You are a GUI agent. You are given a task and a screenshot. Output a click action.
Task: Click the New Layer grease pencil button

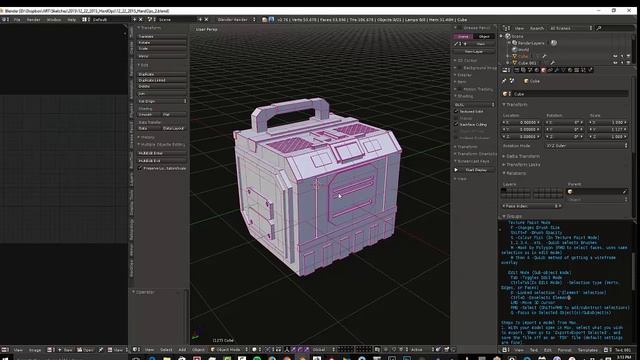coord(474,52)
